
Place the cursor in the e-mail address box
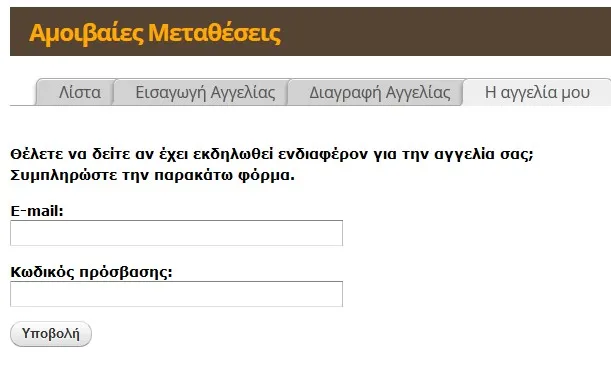(x=177, y=233)
